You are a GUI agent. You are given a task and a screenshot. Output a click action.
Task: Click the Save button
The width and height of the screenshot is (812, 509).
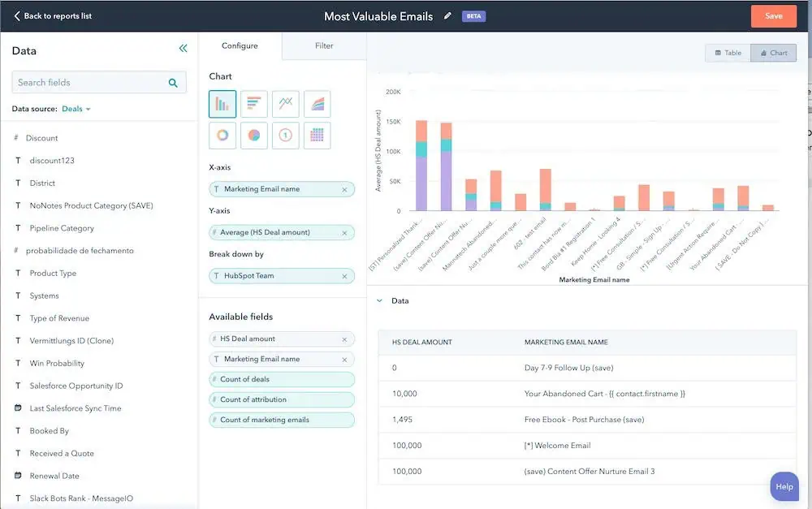[x=774, y=16]
